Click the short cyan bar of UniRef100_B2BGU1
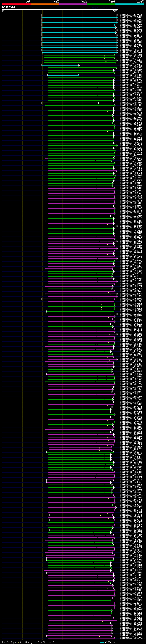146x644 pixels. point(63,75)
